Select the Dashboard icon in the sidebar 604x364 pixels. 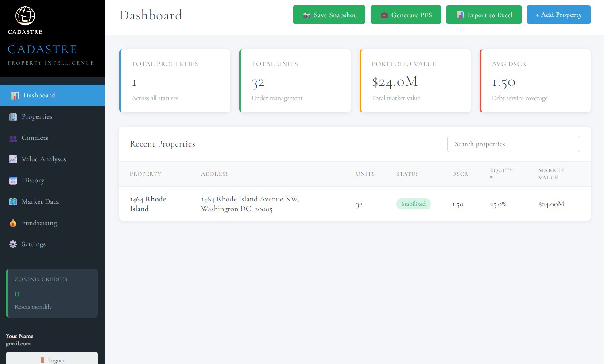(14, 95)
